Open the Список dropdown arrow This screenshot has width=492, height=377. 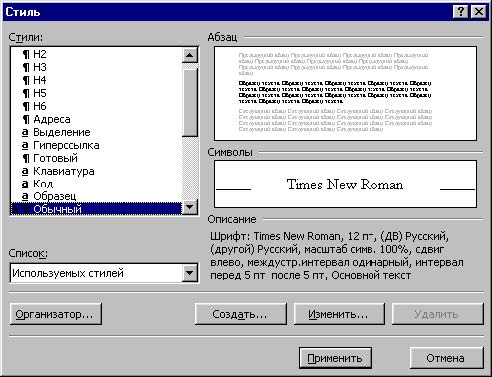[x=190, y=273]
